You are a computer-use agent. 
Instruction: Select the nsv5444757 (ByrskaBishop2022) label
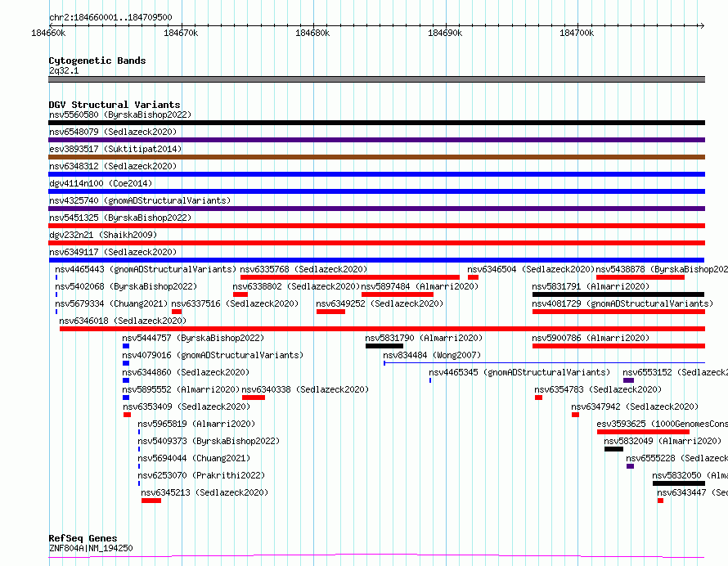(x=193, y=338)
